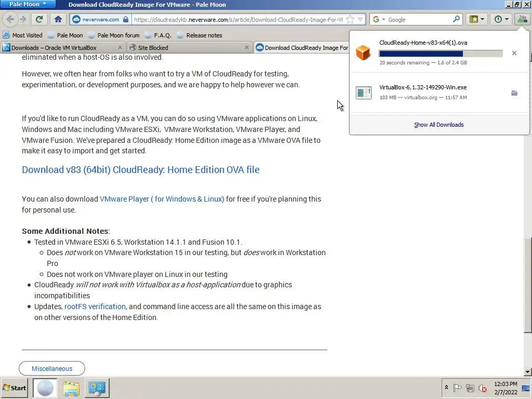Image resolution: width=532 pixels, height=399 pixels.
Task: Close the Downloads – Oracle VM VirtualBox tab
Action: [120, 47]
